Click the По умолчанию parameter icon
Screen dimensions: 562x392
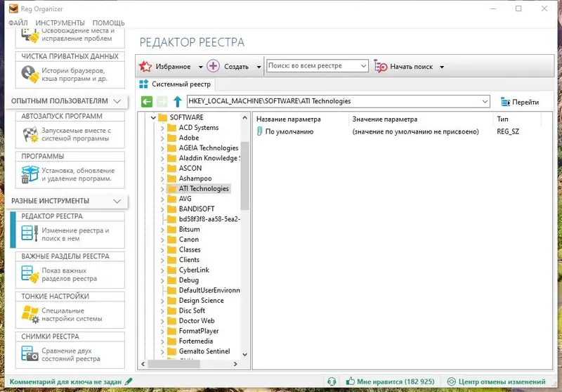pyautogui.click(x=259, y=131)
